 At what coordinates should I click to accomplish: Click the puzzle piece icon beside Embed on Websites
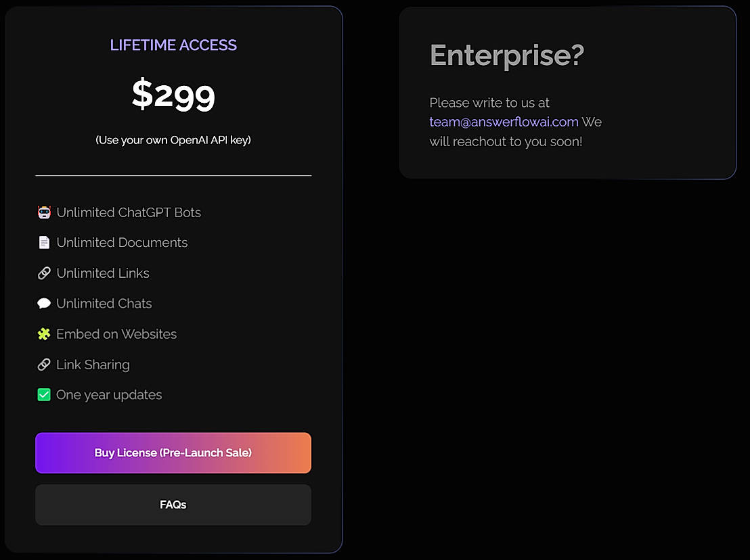(x=44, y=334)
